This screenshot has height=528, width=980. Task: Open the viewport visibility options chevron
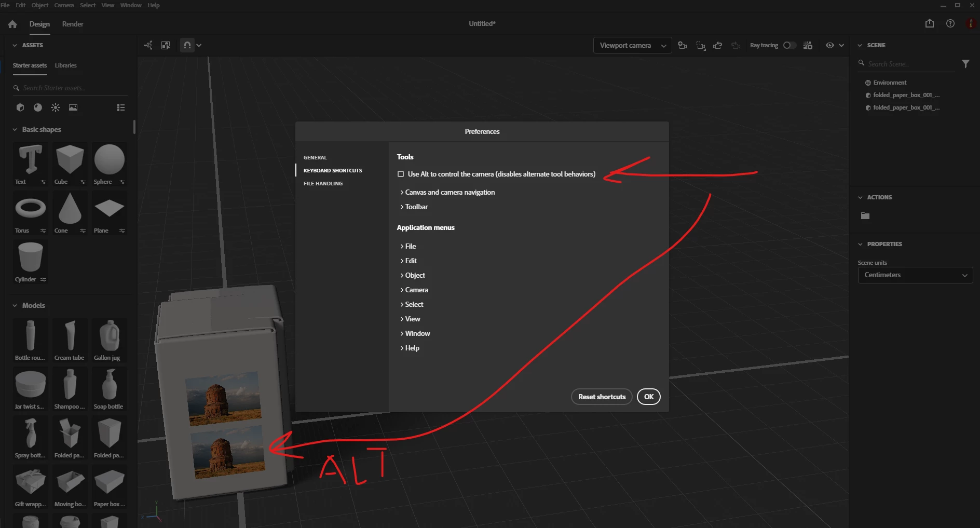click(841, 45)
